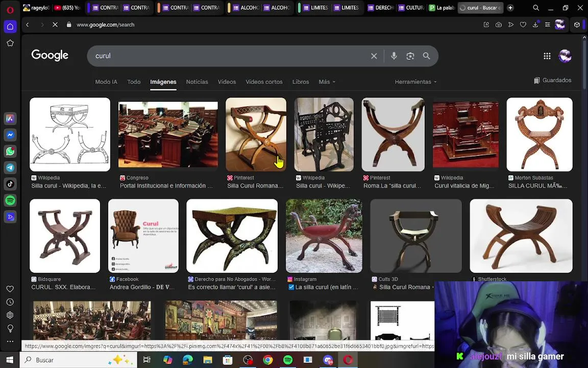Screen dimensions: 588x368
Task: Select the Noticias tab
Action: coord(197,82)
